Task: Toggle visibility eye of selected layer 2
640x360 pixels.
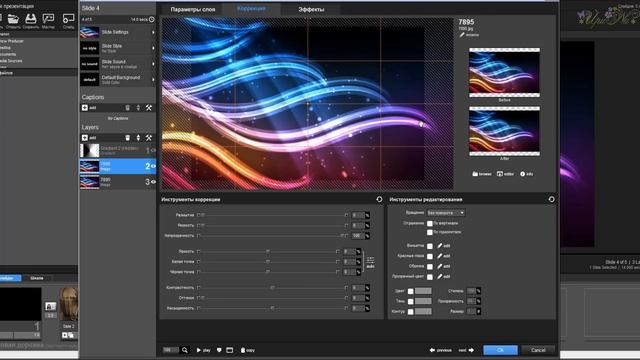Action: click(x=153, y=166)
